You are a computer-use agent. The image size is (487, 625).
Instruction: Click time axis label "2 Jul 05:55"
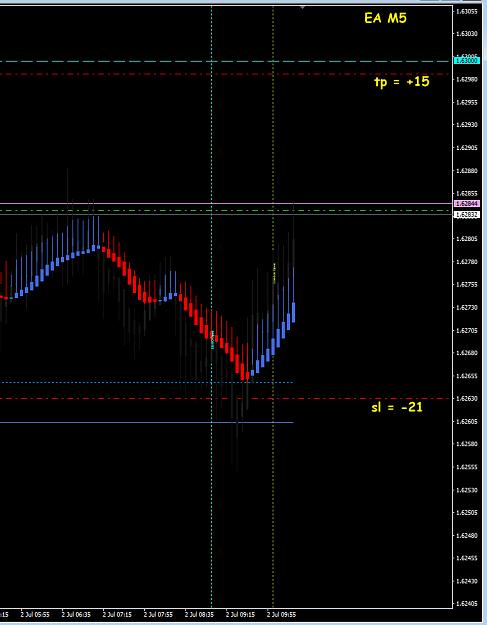35,615
